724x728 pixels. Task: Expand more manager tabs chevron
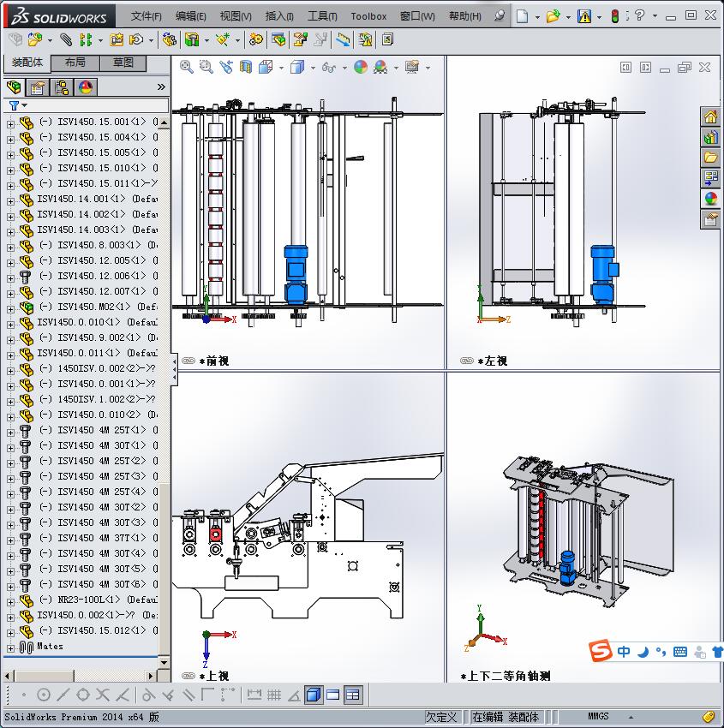[161, 87]
